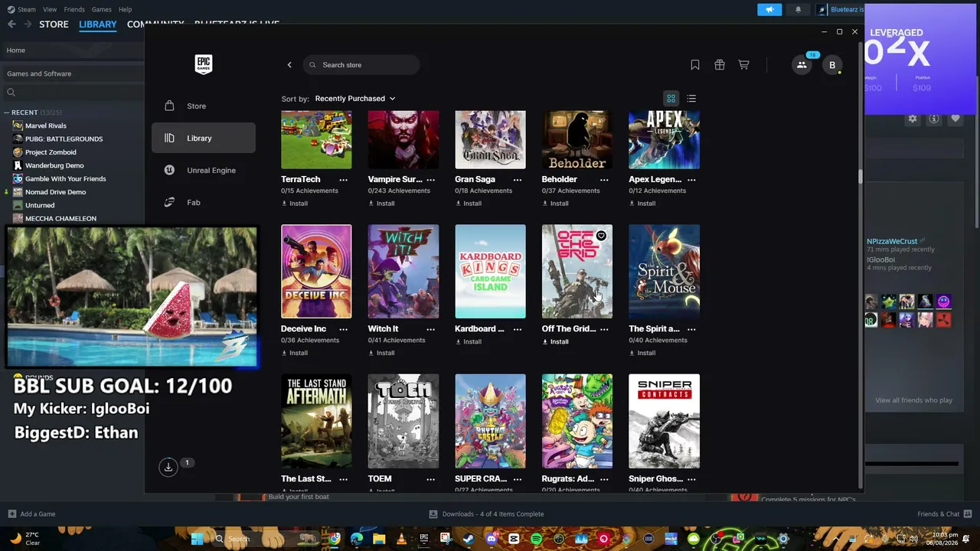
Task: Select PUBG: BATTLEGROUNDS in Steam list
Action: [64, 139]
